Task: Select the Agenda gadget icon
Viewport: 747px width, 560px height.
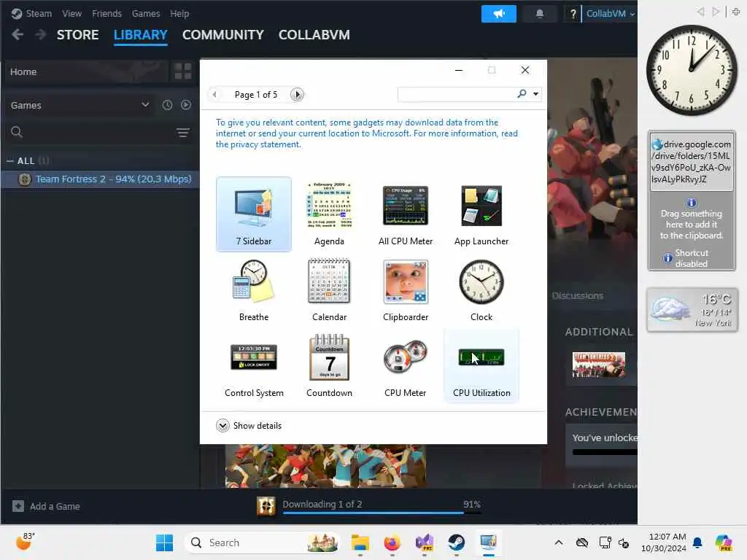Action: [329, 205]
